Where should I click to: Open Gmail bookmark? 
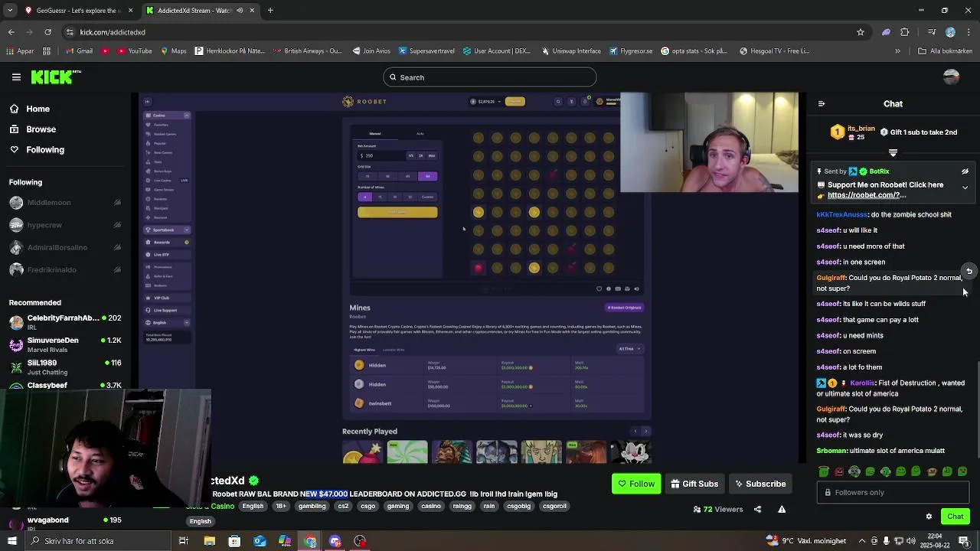click(79, 51)
